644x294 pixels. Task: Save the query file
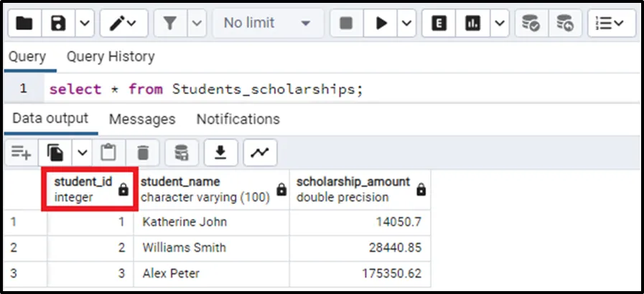click(x=59, y=24)
